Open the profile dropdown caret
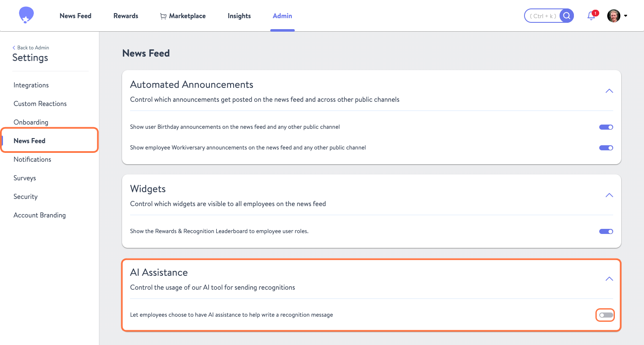Screen dimensions: 644x345 click(626, 16)
